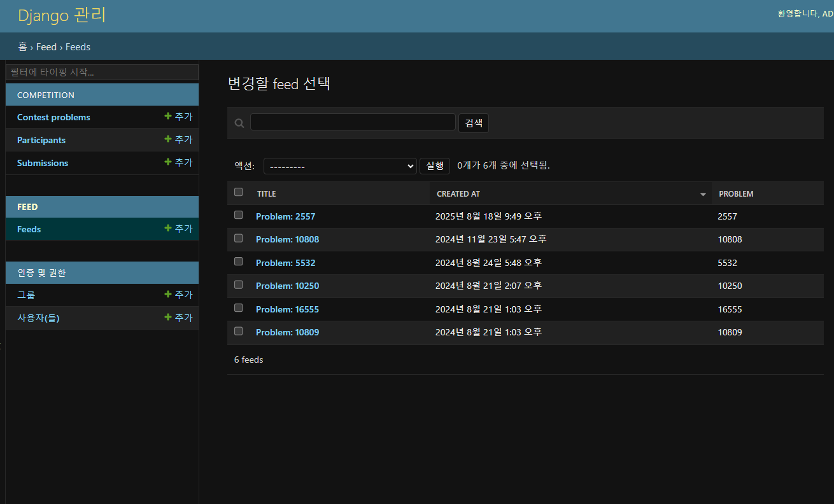Click the 실행 run button
This screenshot has height=504, width=834.
[435, 166]
